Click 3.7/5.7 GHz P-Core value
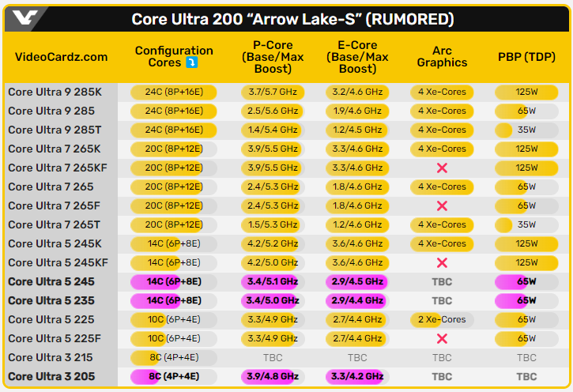Screen dimensions: 573x392 coord(273,92)
